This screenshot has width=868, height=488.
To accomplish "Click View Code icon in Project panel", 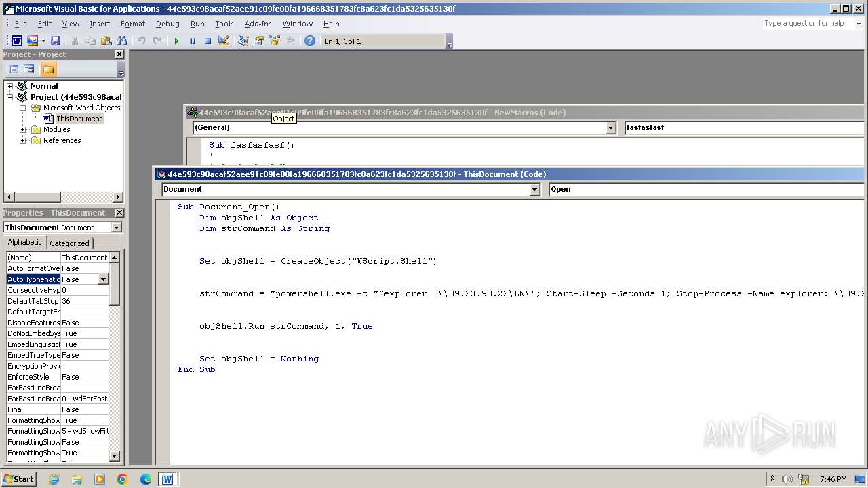I will (x=14, y=69).
